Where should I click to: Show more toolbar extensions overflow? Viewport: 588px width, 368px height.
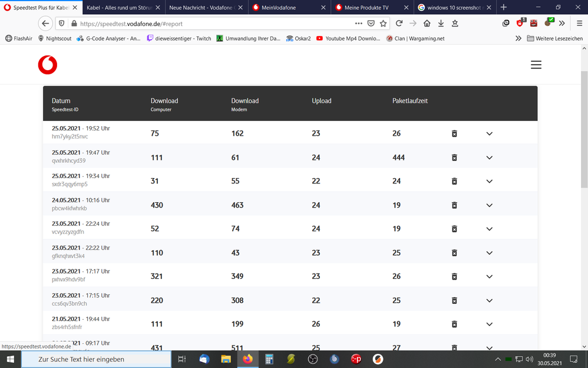click(561, 23)
